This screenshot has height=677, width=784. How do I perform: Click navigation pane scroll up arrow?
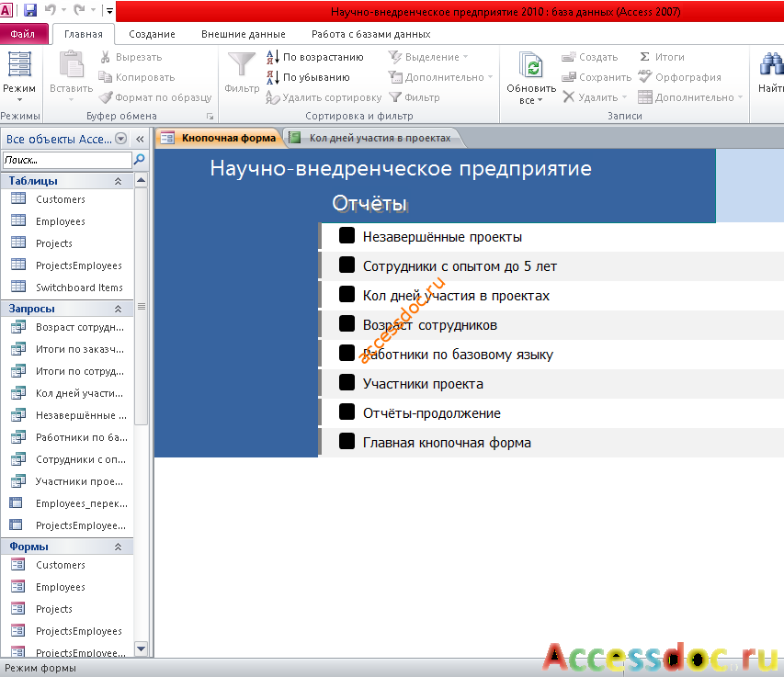pos(141,180)
